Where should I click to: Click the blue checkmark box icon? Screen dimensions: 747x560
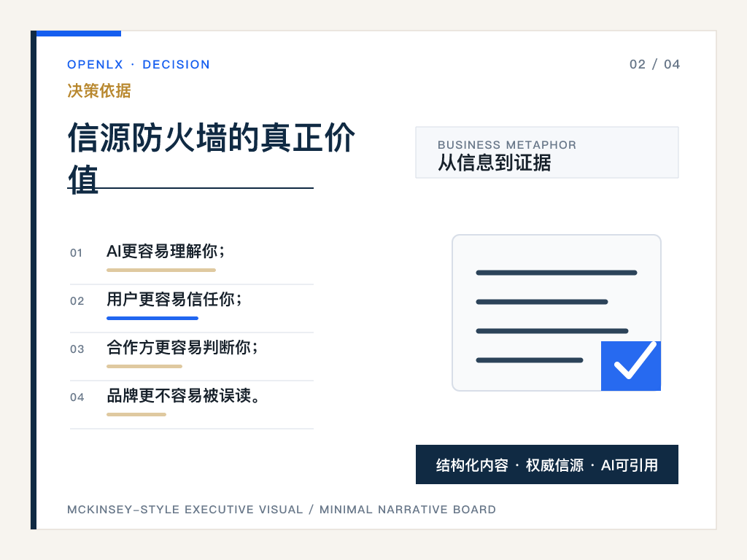[x=631, y=366]
